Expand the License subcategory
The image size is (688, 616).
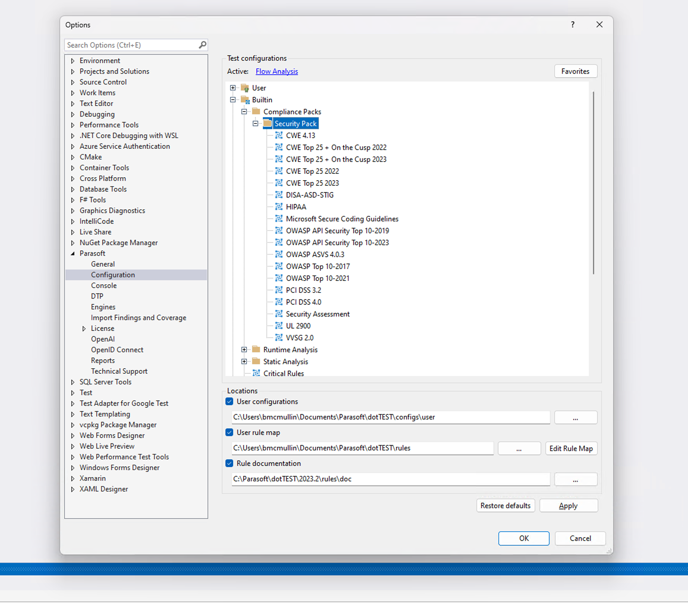point(84,329)
